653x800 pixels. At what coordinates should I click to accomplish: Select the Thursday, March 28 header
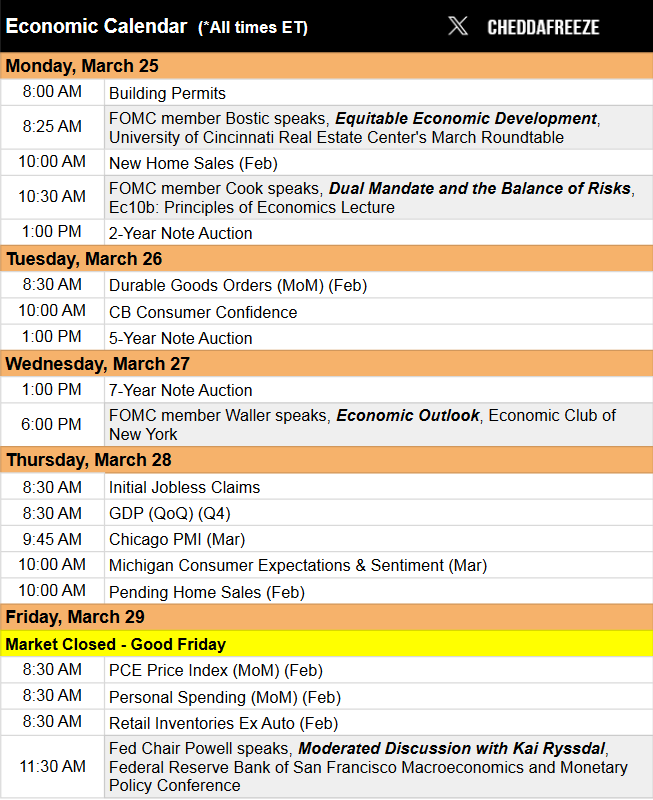pos(326,460)
